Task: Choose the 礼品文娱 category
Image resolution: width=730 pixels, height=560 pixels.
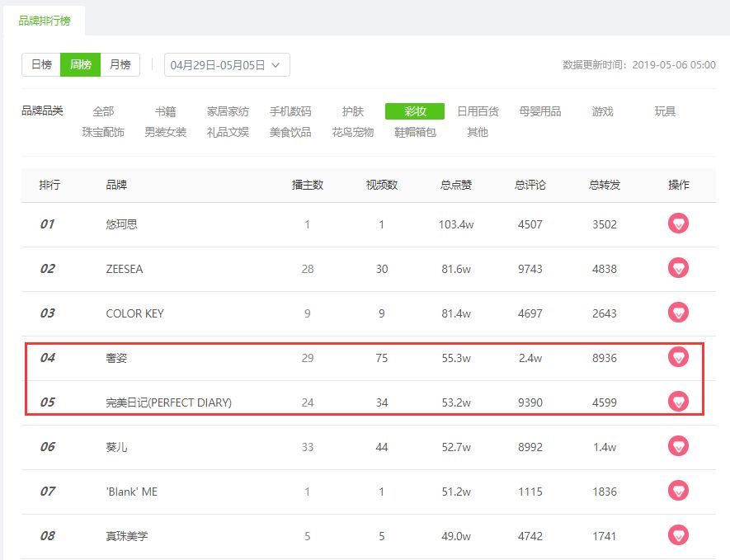Action: (228, 132)
